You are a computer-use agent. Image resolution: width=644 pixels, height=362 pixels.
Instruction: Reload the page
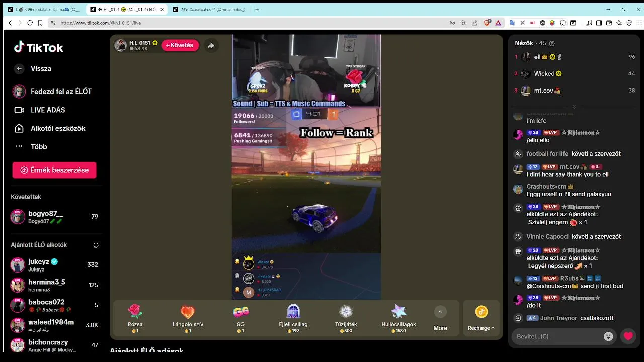tap(30, 23)
